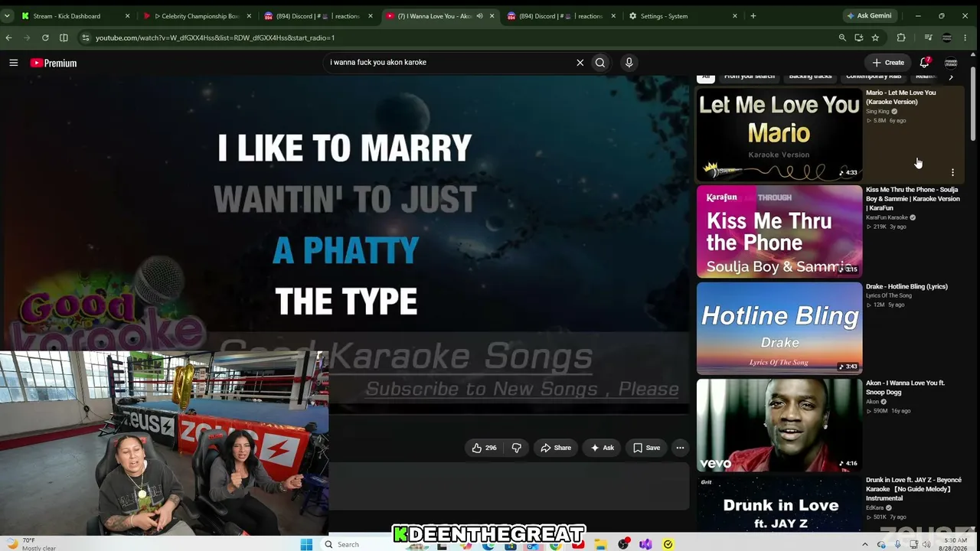Select the 'Contemporary R&B' filter chip
The width and height of the screenshot is (980, 551).
(874, 76)
